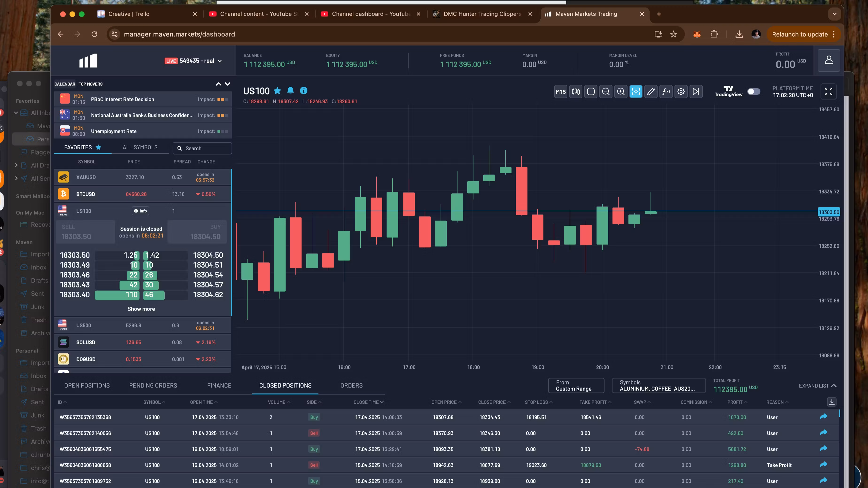Open the chart type candlestick icon
Image resolution: width=868 pixels, height=488 pixels.
click(576, 91)
